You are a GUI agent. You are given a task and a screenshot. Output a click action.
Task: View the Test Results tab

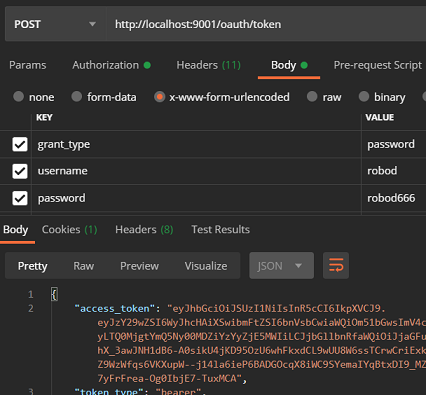(x=220, y=229)
